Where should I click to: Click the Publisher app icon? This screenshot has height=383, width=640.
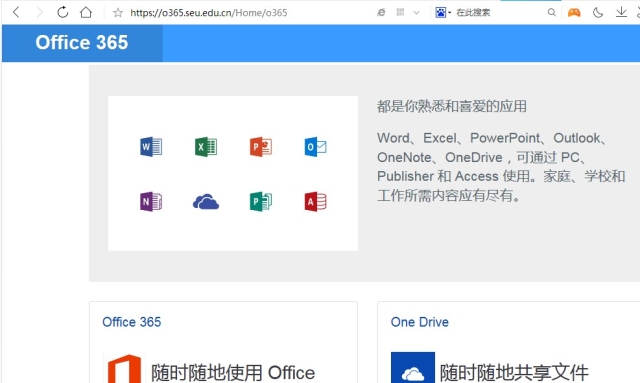261,201
